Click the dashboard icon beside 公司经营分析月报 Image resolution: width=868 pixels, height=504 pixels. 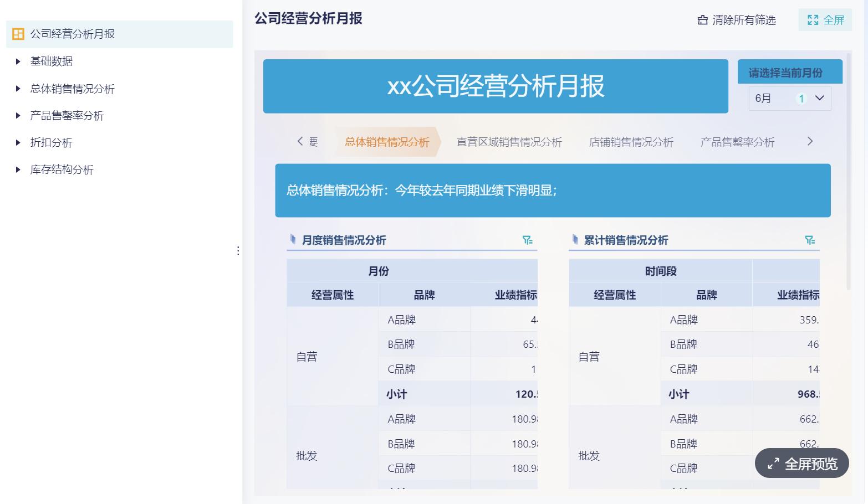(x=18, y=34)
